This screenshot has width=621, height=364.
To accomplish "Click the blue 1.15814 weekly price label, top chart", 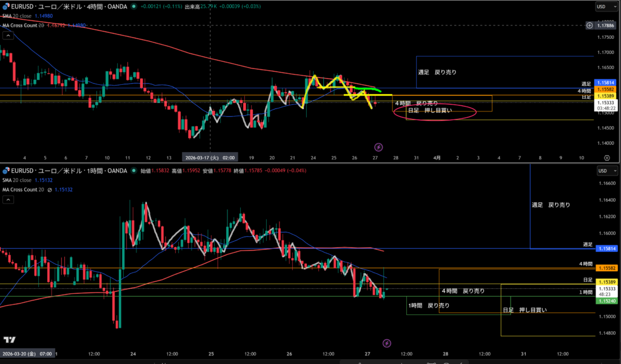I will [x=606, y=82].
